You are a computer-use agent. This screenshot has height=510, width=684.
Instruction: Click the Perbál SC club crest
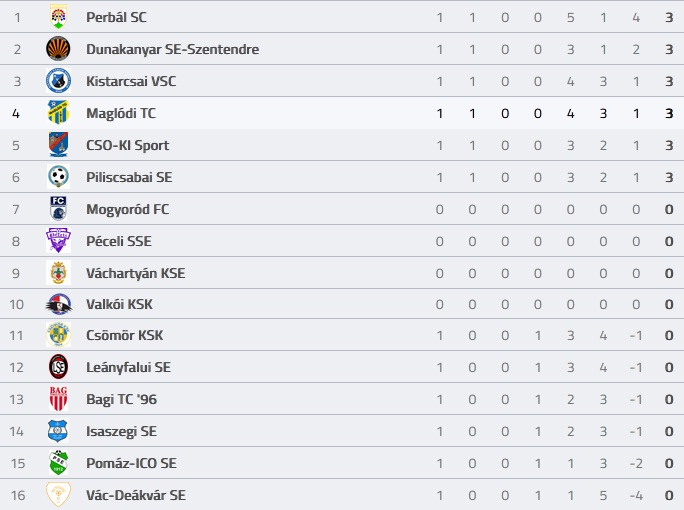58,17
